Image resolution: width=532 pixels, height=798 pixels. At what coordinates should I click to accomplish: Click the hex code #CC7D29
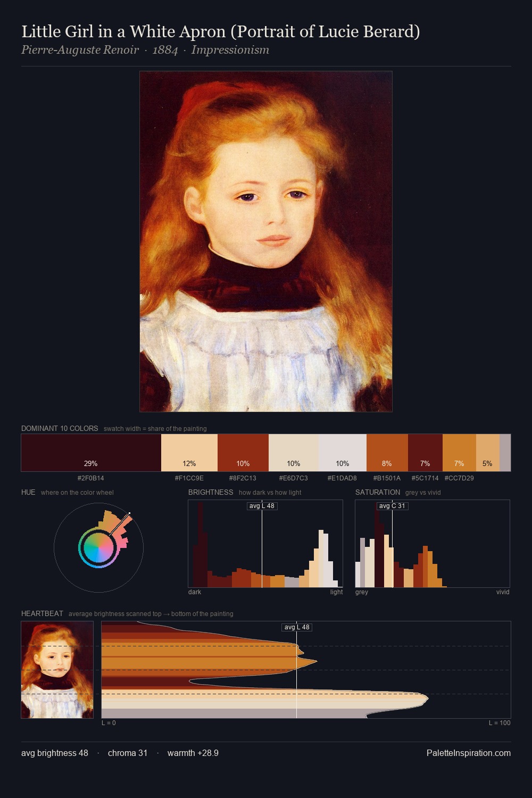coord(459,478)
